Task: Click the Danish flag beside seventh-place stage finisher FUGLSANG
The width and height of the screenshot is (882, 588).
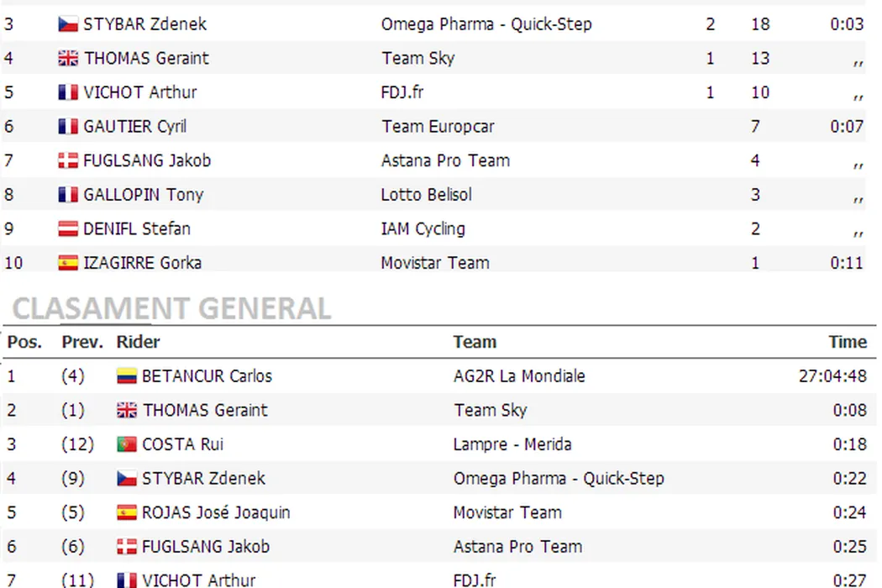Action: [68, 161]
